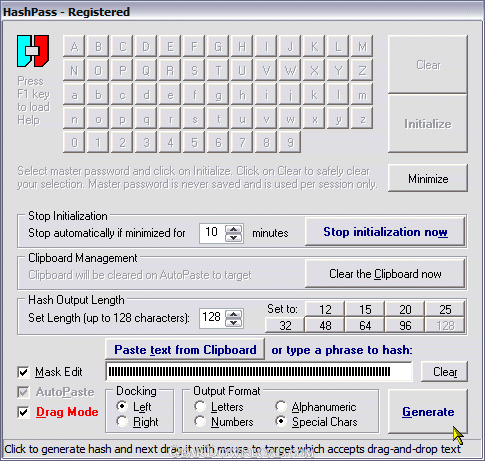Image resolution: width=485 pixels, height=461 pixels.
Task: Click the masked phrase input field
Action: 259,371
